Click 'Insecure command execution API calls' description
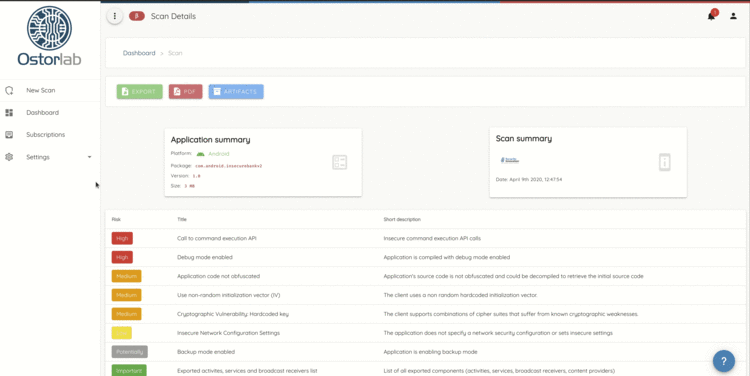This screenshot has width=750, height=376. coord(432,238)
